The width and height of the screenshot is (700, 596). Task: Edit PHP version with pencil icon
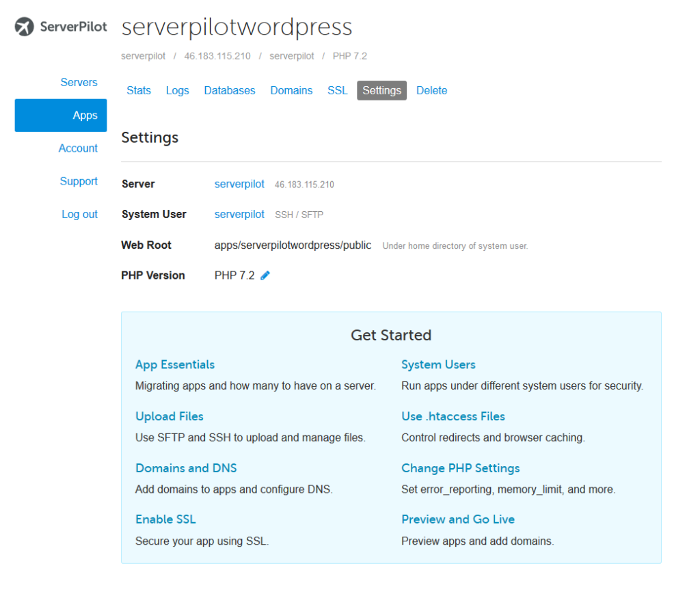(265, 275)
